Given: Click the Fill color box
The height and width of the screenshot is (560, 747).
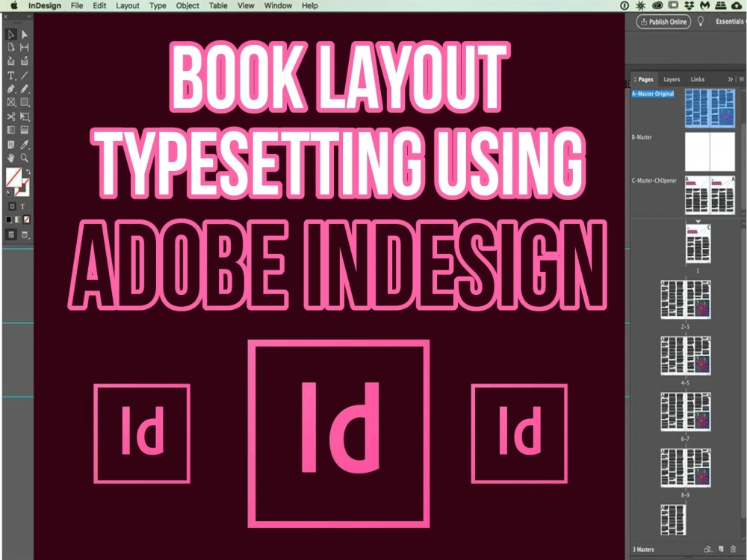Looking at the screenshot, I should pos(13,177).
